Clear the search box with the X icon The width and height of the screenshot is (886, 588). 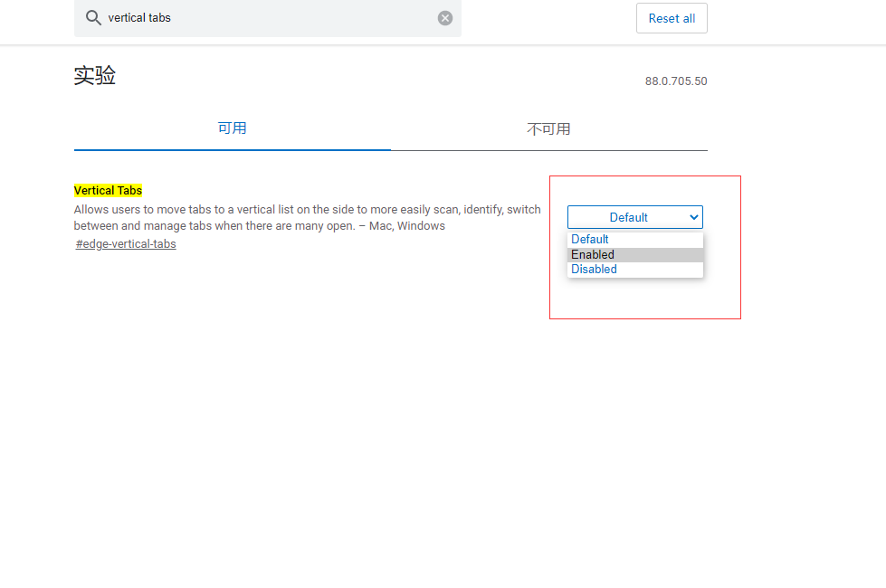445,18
